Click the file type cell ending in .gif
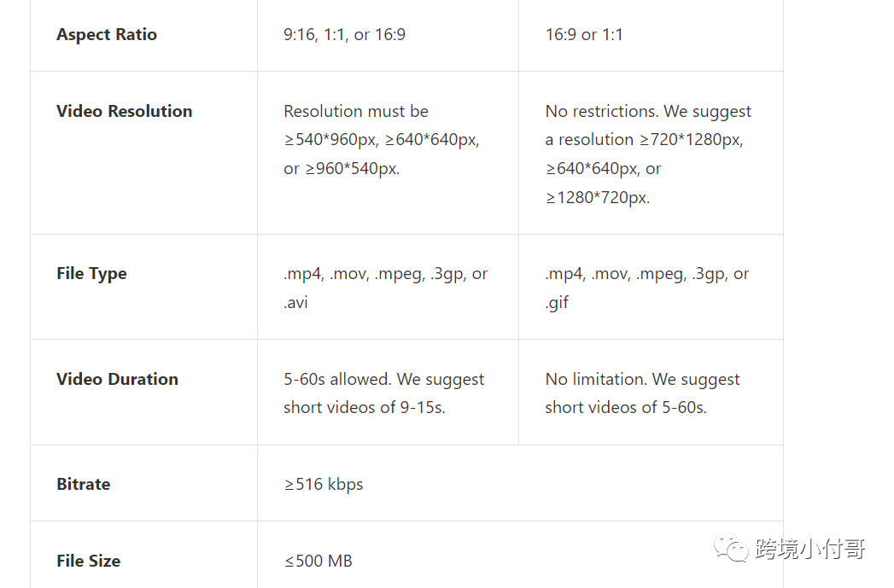Image resolution: width=894 pixels, height=588 pixels. [x=646, y=288]
